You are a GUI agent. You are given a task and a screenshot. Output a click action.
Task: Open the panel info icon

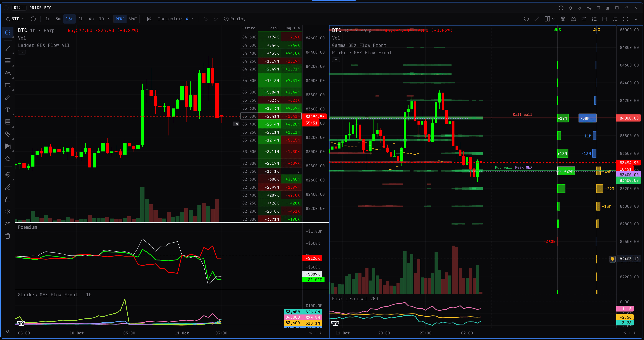click(561, 8)
